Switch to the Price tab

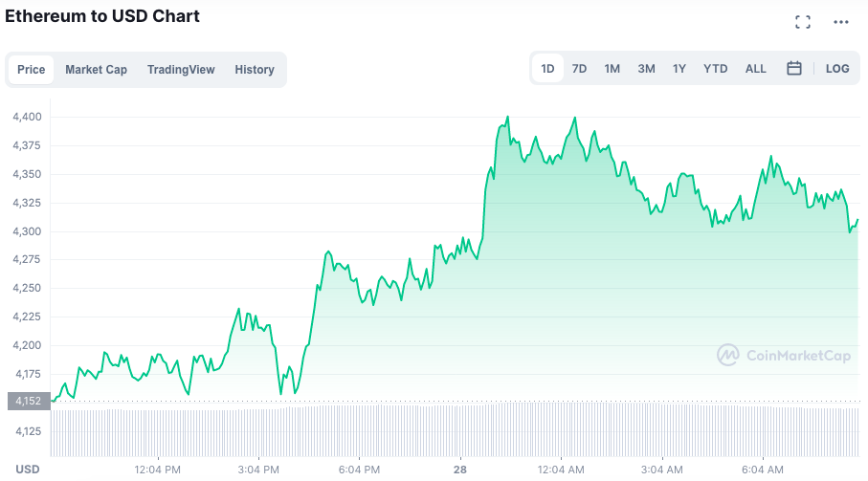(x=31, y=70)
